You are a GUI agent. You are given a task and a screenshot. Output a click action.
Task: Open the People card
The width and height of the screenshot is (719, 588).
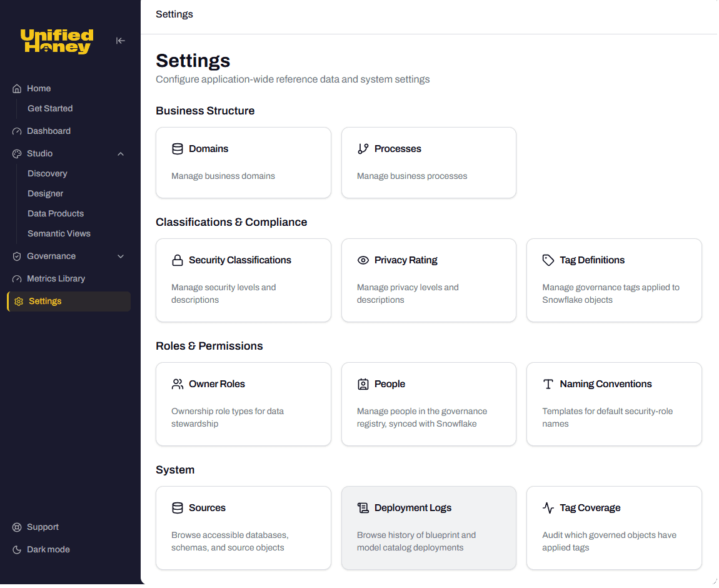point(429,404)
